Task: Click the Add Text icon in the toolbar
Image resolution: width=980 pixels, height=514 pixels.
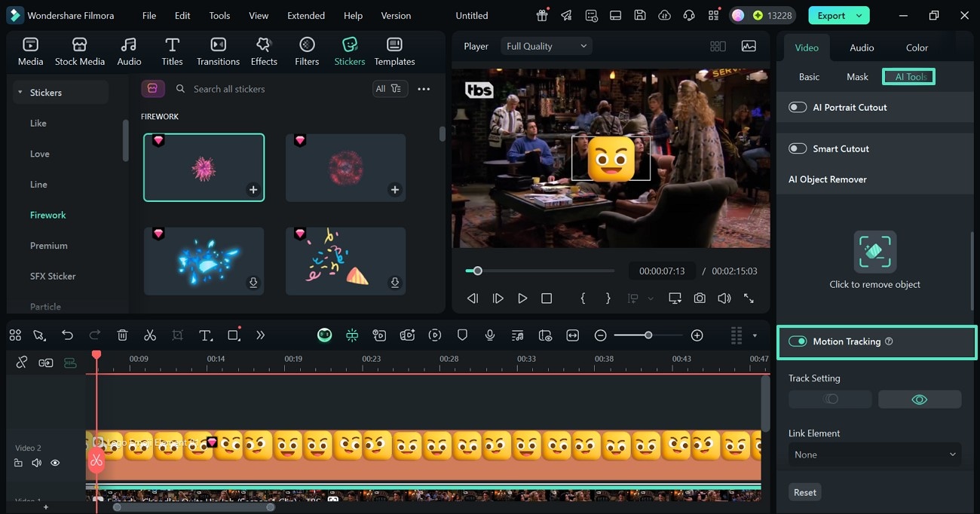Action: coord(206,335)
